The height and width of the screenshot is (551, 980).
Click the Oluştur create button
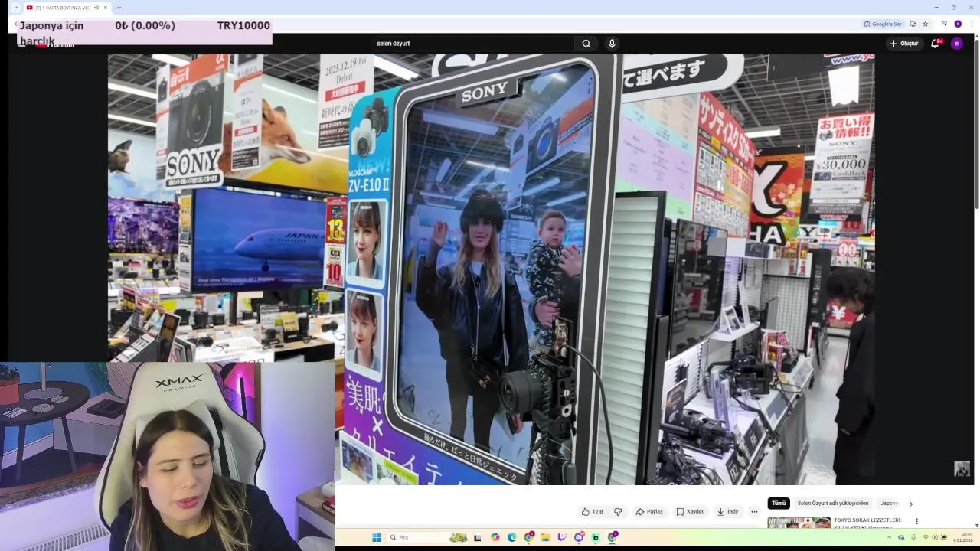[x=904, y=44]
